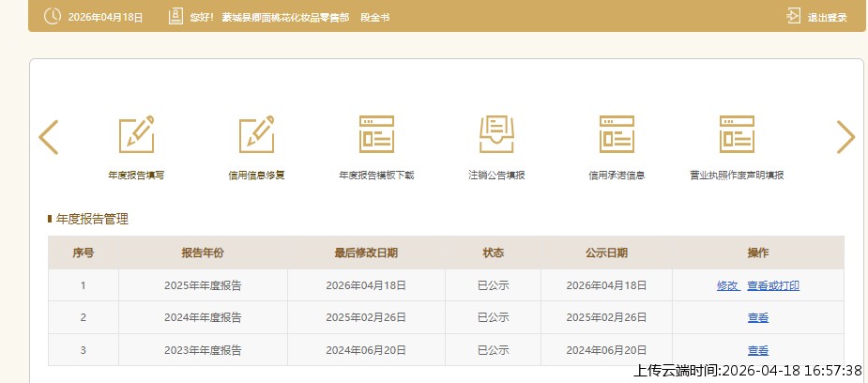Screen dimensions: 868x383
Task: Click the user profile icon near 您好
Action: point(175,17)
